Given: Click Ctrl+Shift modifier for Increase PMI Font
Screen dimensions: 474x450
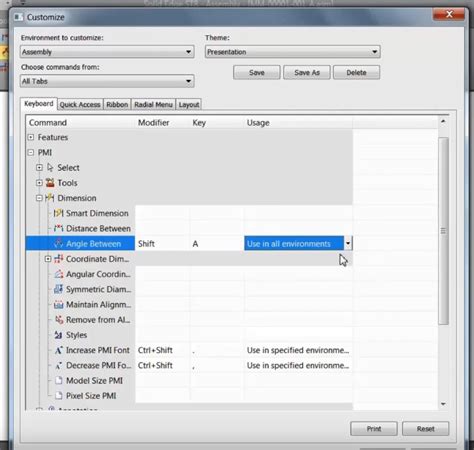Looking at the screenshot, I should (162, 350).
